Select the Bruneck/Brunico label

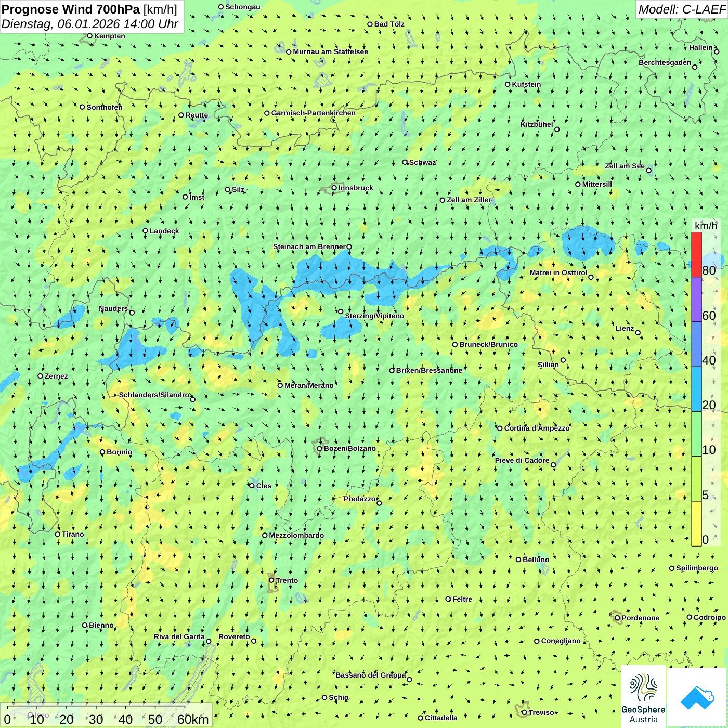click(x=488, y=344)
